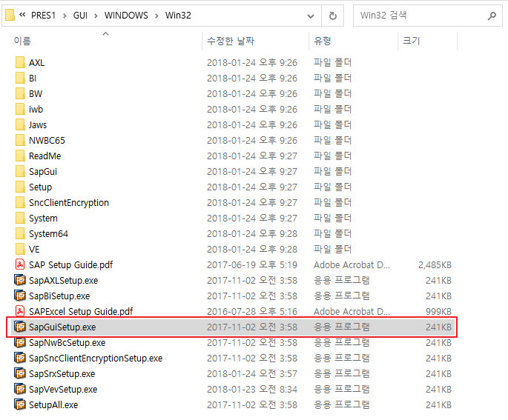Click the SapGuiSetup.exe installer icon
The height and width of the screenshot is (420, 508).
20,327
